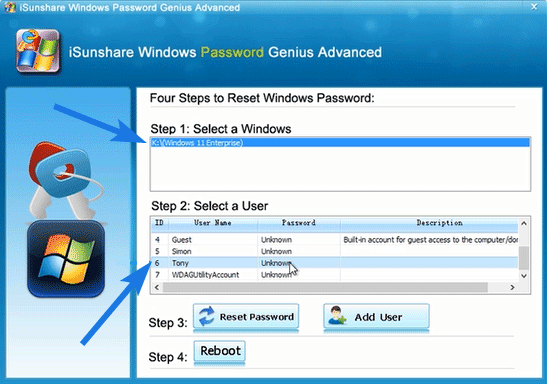This screenshot has height=384, width=547.
Task: Click the user list horizontal scrollbar thumb
Action: (x=325, y=287)
